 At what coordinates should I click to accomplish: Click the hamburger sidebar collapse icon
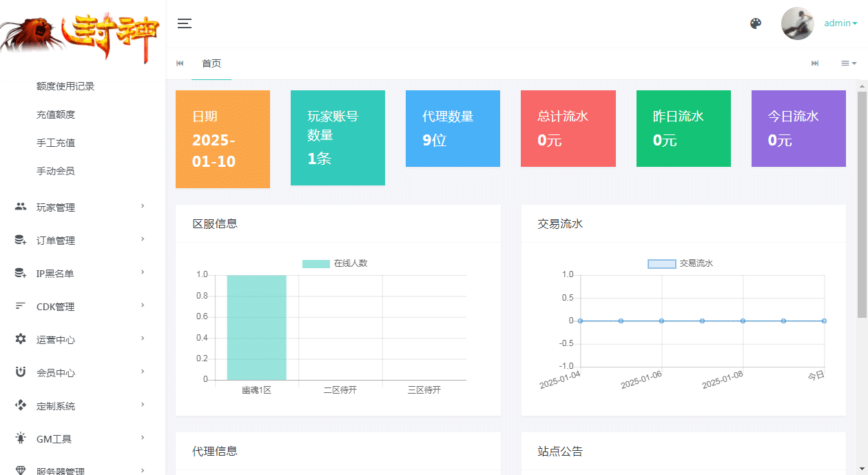pyautogui.click(x=184, y=23)
